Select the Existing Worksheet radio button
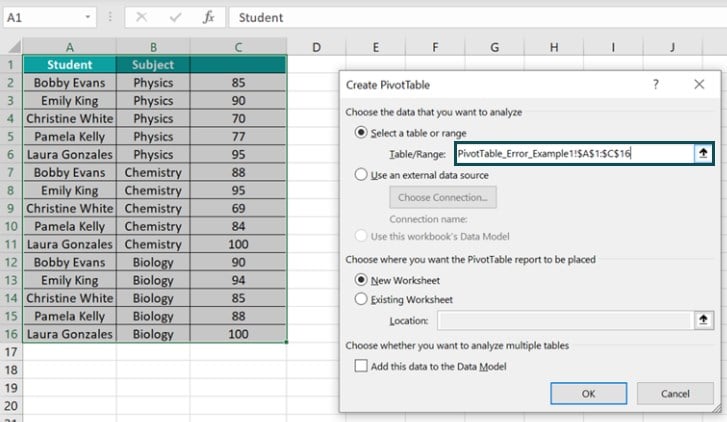Image resolution: width=727 pixels, height=422 pixels. click(361, 299)
